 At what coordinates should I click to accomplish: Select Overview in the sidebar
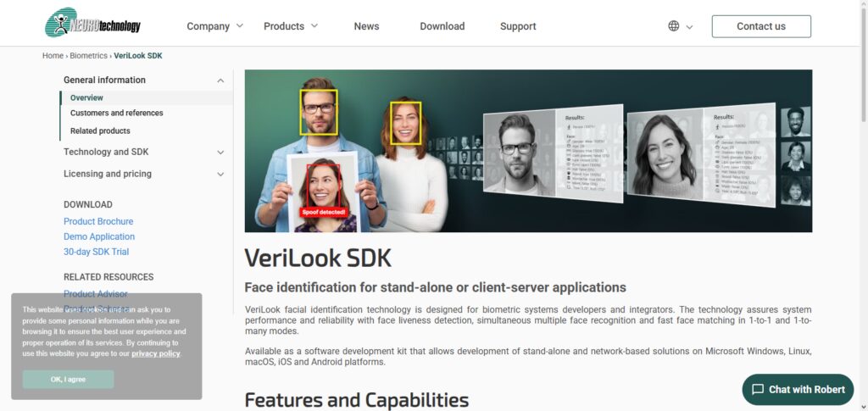pyautogui.click(x=86, y=97)
